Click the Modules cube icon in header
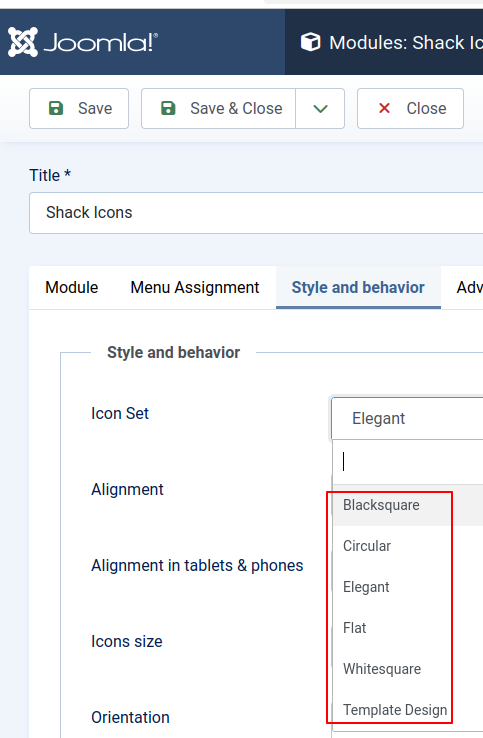 (x=310, y=42)
